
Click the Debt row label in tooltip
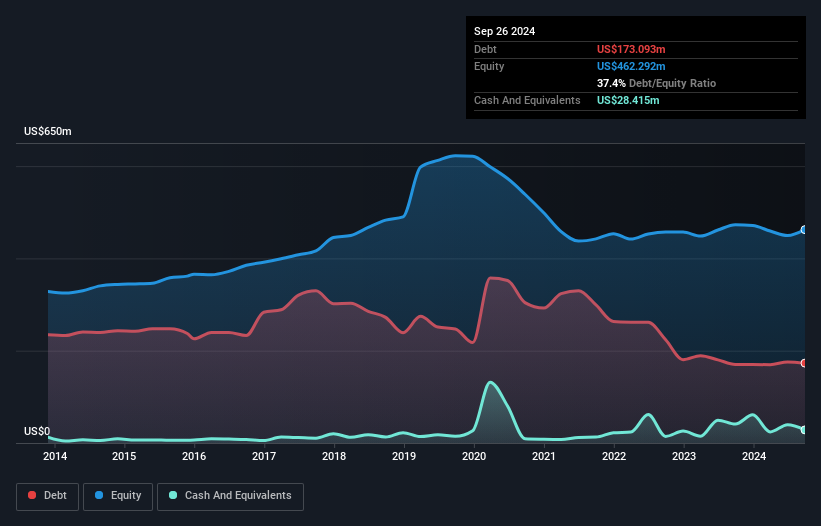click(x=485, y=49)
